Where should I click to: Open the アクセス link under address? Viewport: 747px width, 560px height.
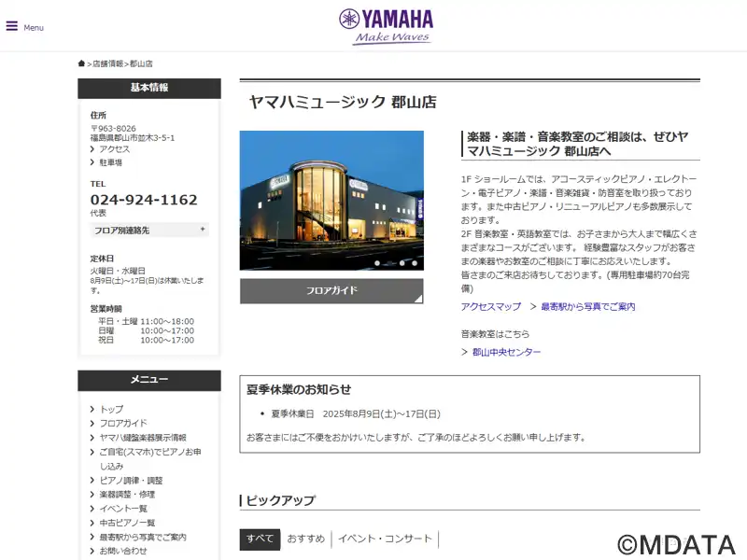tap(114, 149)
